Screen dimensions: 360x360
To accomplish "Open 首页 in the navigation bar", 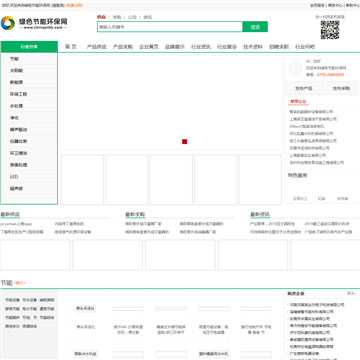I will 70,47.
